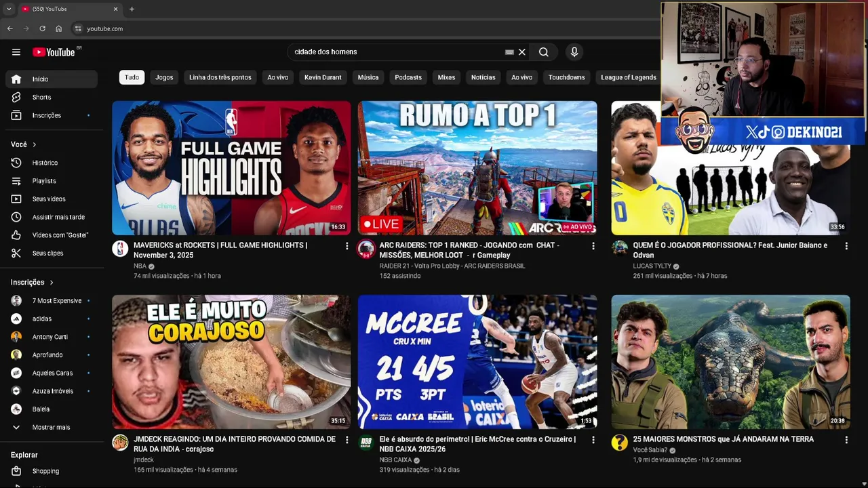Open options menu for ARC Raiders live video
Screen dimensions: 868x488
click(x=593, y=246)
